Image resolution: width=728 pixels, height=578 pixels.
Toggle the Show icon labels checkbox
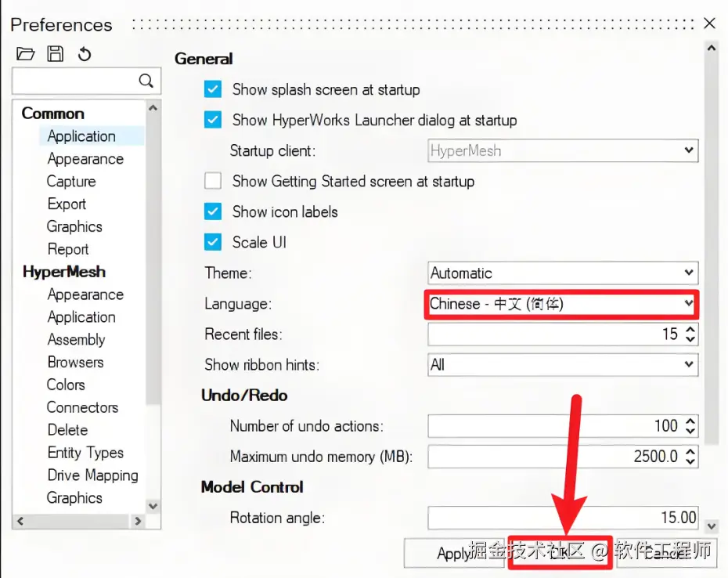pos(213,211)
